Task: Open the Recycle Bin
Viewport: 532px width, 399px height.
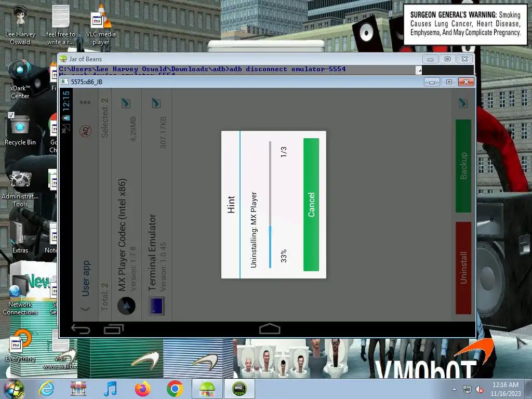Action: pos(20,129)
